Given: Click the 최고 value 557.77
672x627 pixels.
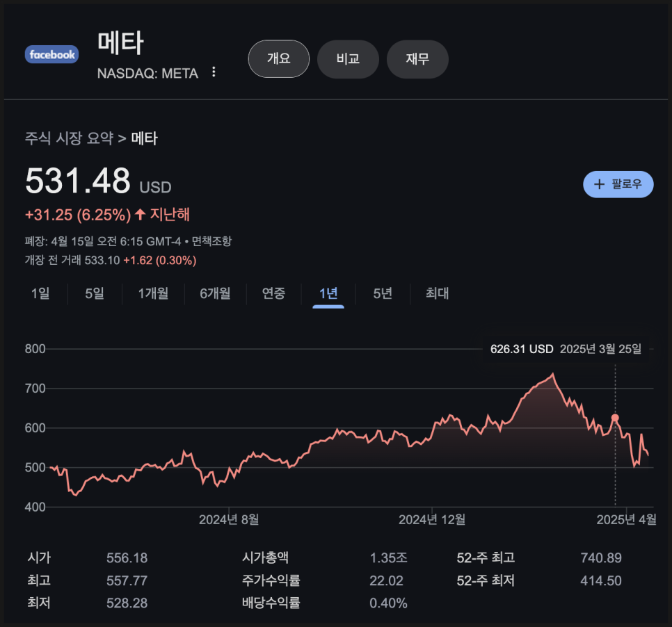Looking at the screenshot, I should click(x=127, y=580).
